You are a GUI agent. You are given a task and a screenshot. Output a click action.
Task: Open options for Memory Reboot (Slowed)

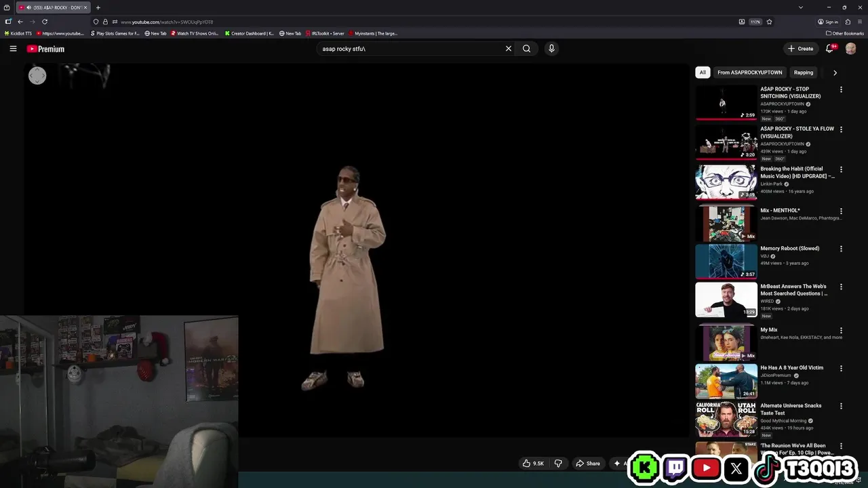point(841,249)
